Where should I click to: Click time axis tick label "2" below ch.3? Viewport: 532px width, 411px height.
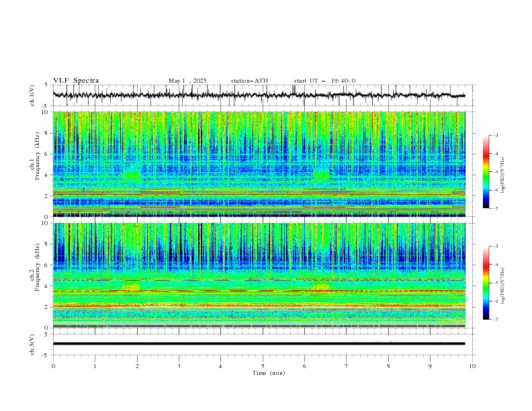coord(137,366)
